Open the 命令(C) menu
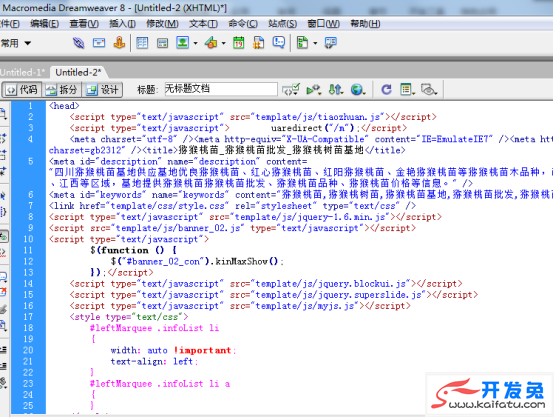554x417 pixels. [x=243, y=24]
